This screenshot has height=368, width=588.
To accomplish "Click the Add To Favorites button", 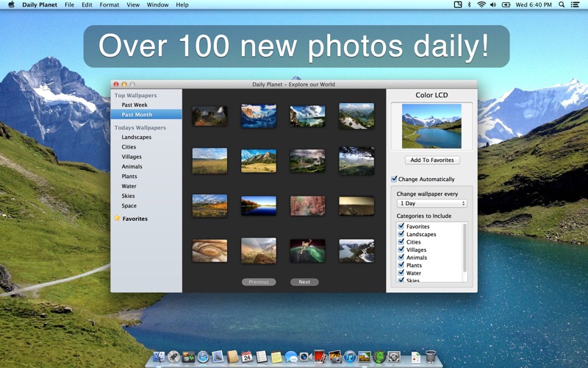I will click(x=432, y=160).
